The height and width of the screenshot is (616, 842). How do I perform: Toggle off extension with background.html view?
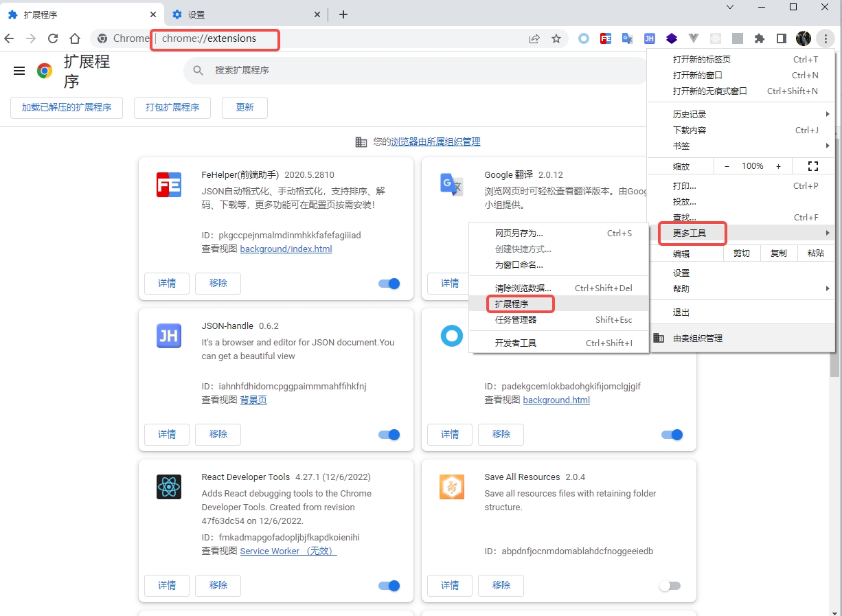point(672,435)
